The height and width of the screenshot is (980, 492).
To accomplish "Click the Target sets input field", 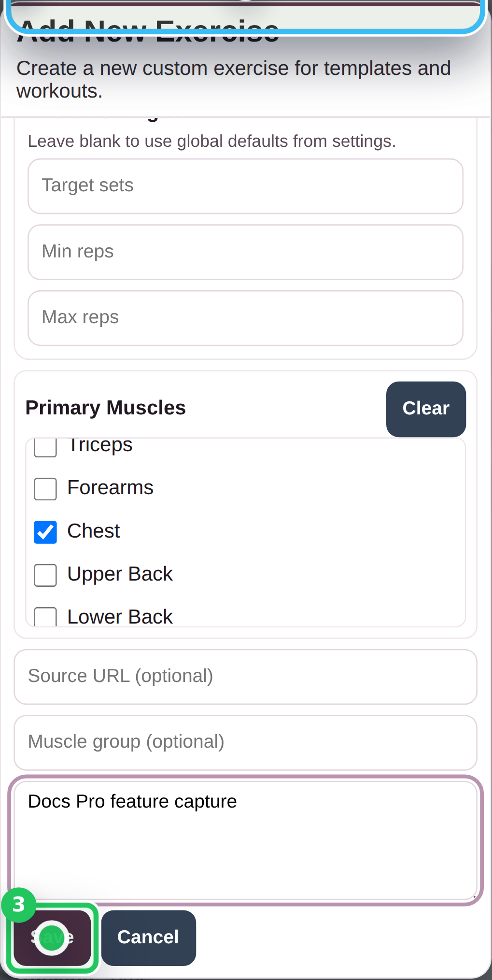I will [x=245, y=186].
